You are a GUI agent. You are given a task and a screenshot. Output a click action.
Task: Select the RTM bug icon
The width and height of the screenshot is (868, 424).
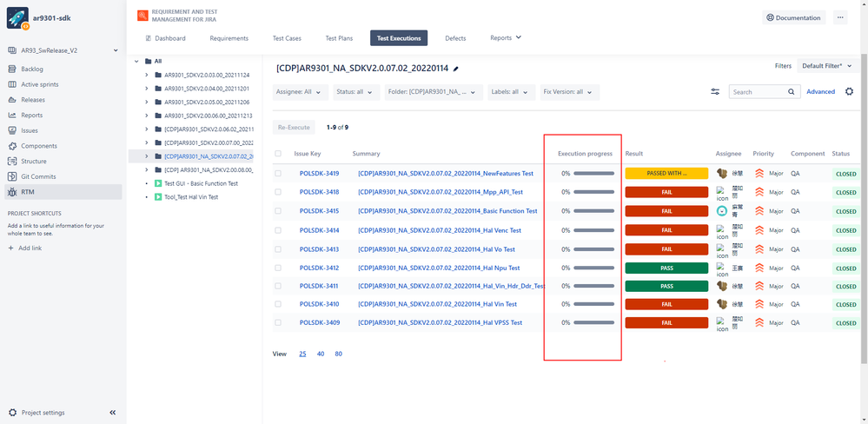[x=11, y=192]
